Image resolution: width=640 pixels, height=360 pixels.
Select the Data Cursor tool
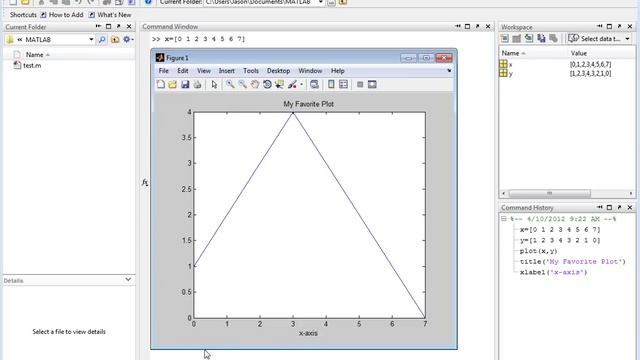279,84
